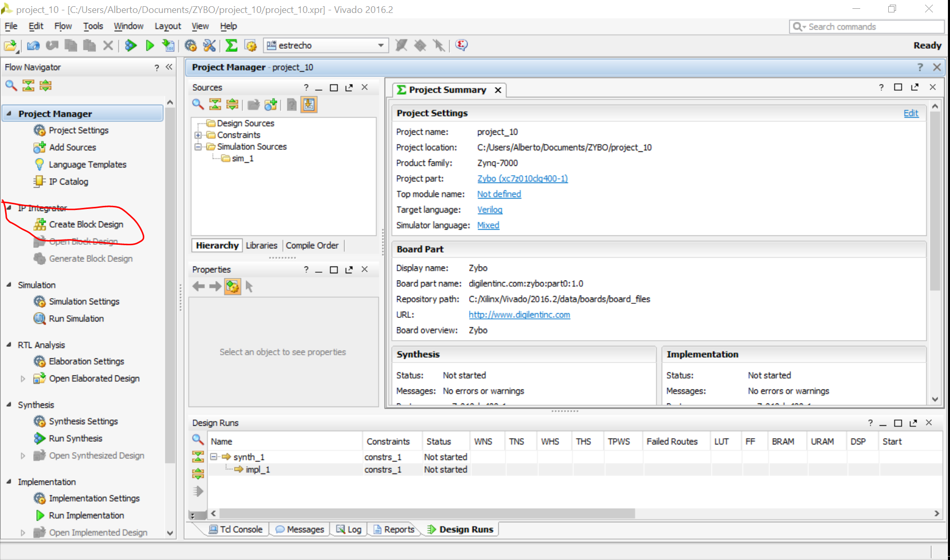Click the Create Block Design option circled in red

coord(86,224)
